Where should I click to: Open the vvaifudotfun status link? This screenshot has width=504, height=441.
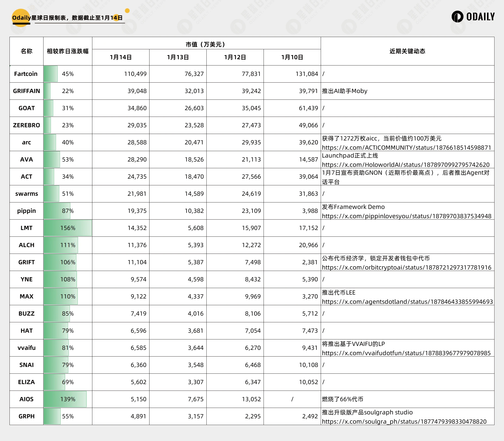pos(406,353)
